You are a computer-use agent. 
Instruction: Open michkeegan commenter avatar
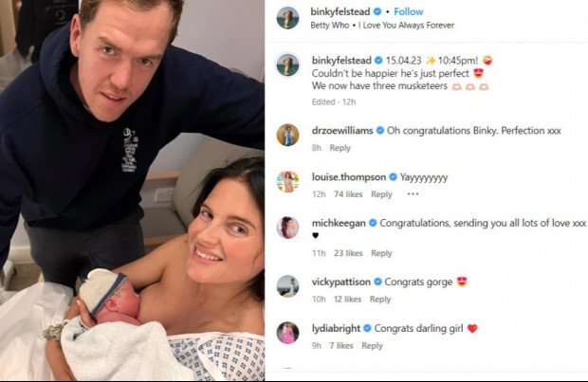[287, 227]
